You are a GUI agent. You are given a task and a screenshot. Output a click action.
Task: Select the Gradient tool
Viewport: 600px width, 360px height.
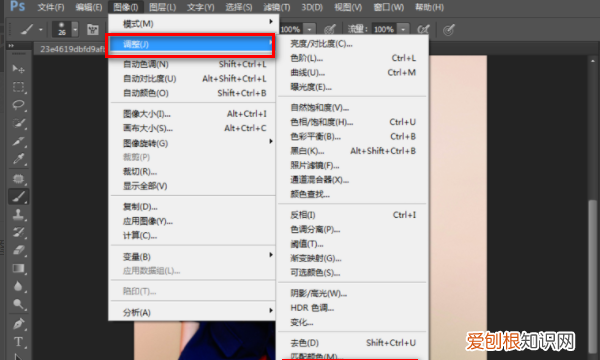click(x=18, y=268)
